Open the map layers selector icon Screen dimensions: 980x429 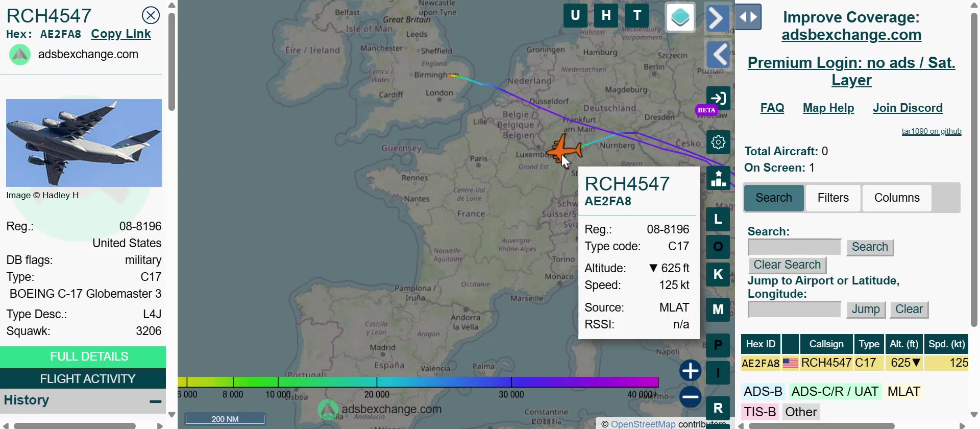coord(680,17)
